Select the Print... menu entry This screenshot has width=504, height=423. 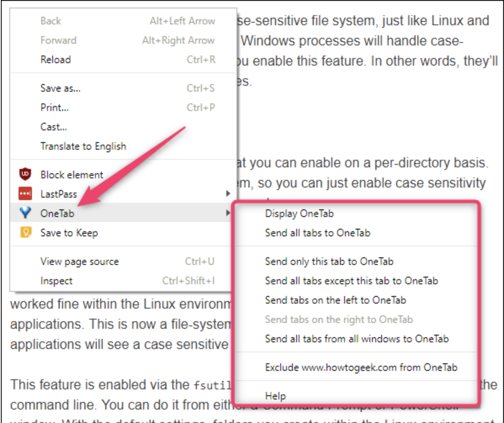123,107
